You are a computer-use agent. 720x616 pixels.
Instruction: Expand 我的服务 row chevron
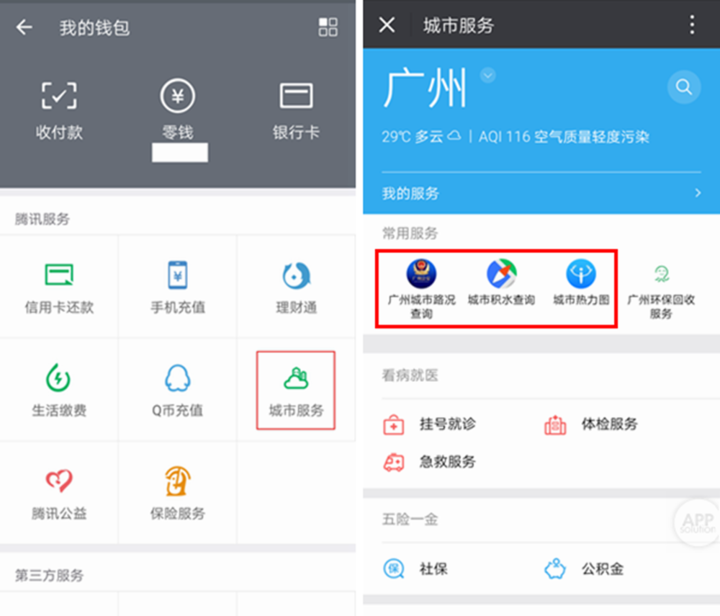[697, 193]
